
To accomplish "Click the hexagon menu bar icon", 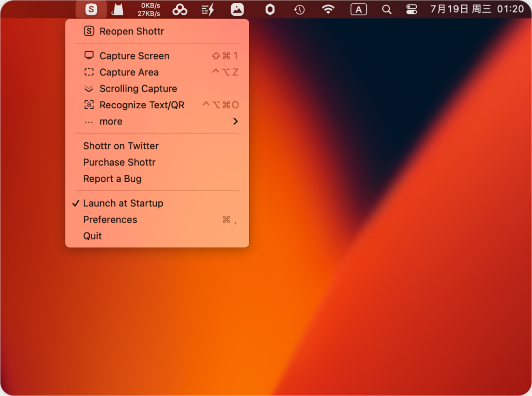I will coord(270,9).
